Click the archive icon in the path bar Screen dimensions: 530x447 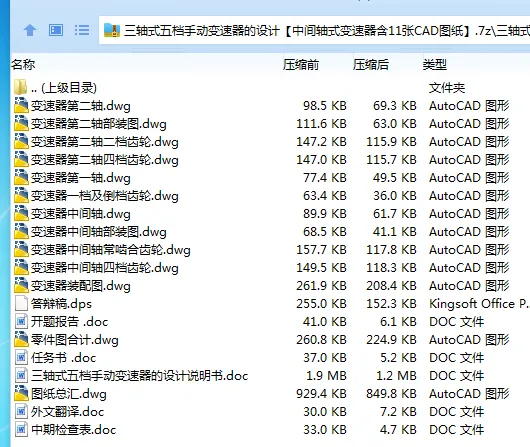click(x=112, y=30)
